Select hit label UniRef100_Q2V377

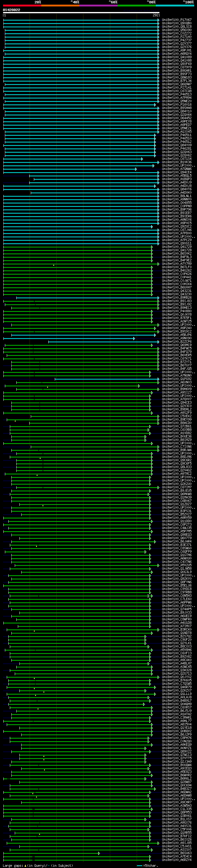pos(176,43)
